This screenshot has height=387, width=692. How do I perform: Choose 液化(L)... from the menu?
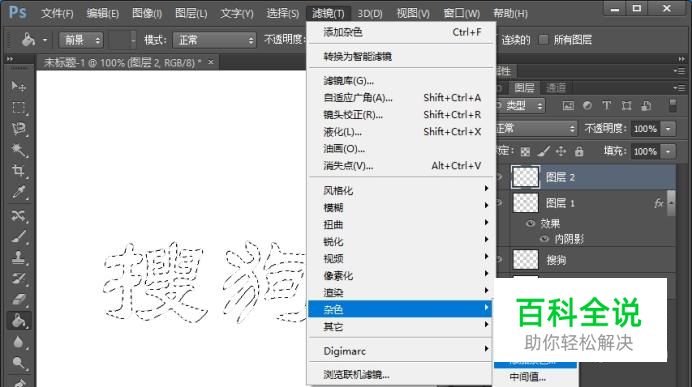pyautogui.click(x=400, y=132)
